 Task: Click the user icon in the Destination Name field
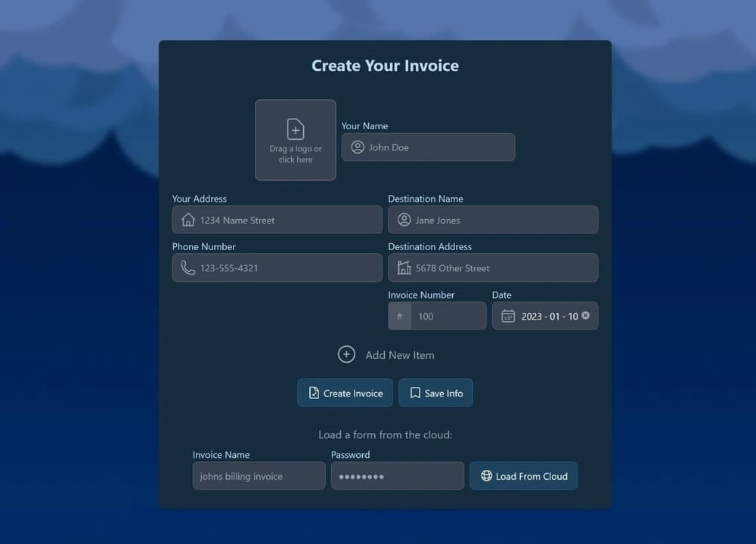(x=404, y=220)
